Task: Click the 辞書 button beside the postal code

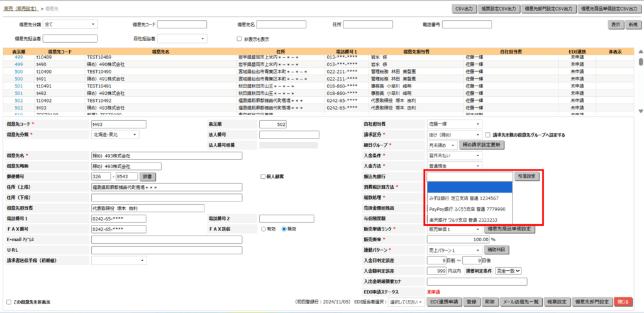Action: (x=146, y=176)
